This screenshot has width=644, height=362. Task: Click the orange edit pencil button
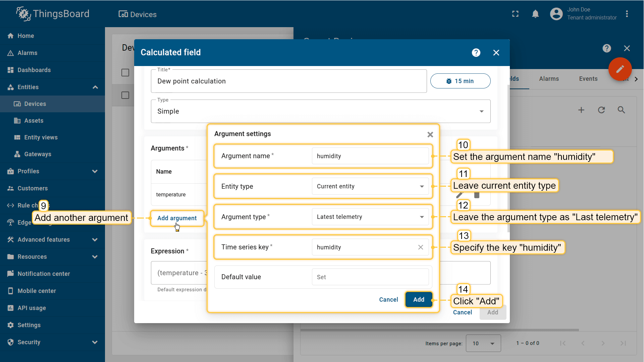[x=620, y=69]
